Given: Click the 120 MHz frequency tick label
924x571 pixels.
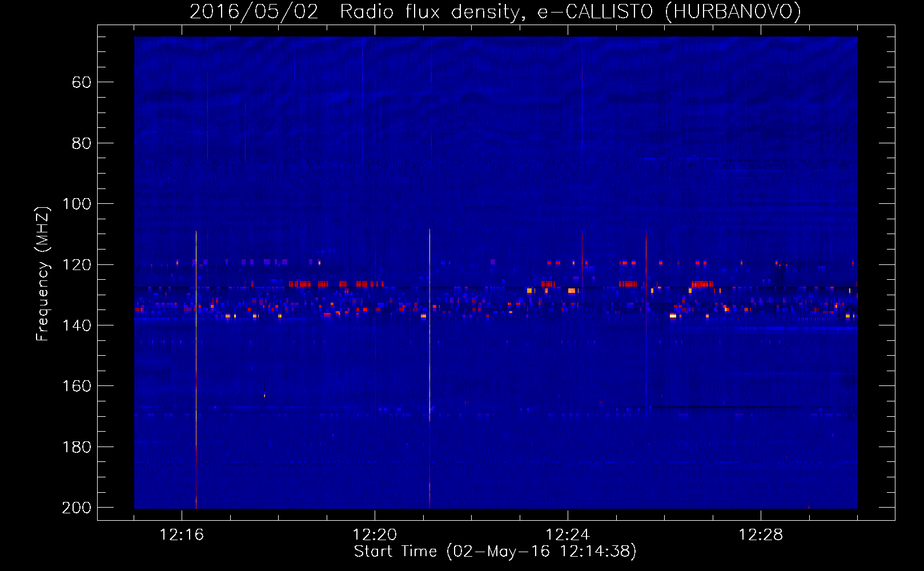Looking at the screenshot, I should click(x=77, y=265).
